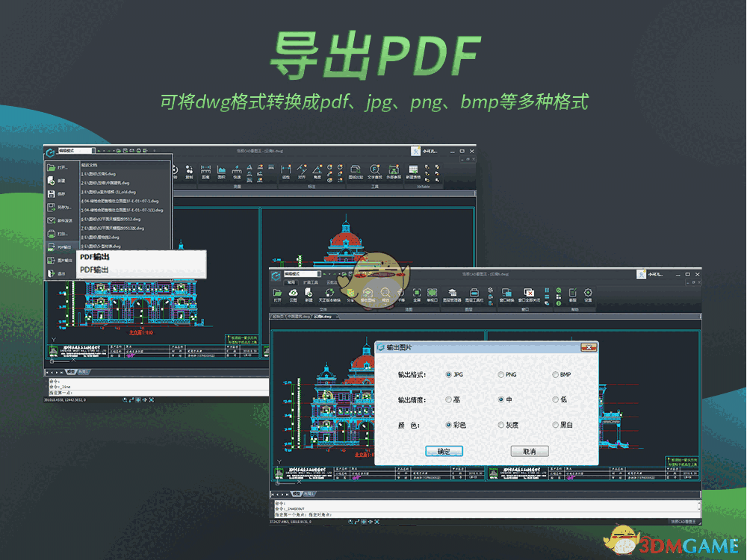Click the 角度 dimension tool in back window

coord(317,172)
